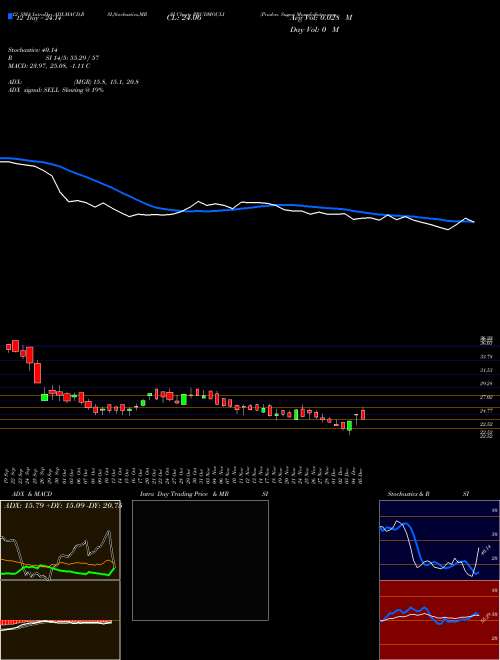Open the ADX chart with green line
The height and width of the screenshot is (660, 500).
click(60, 540)
